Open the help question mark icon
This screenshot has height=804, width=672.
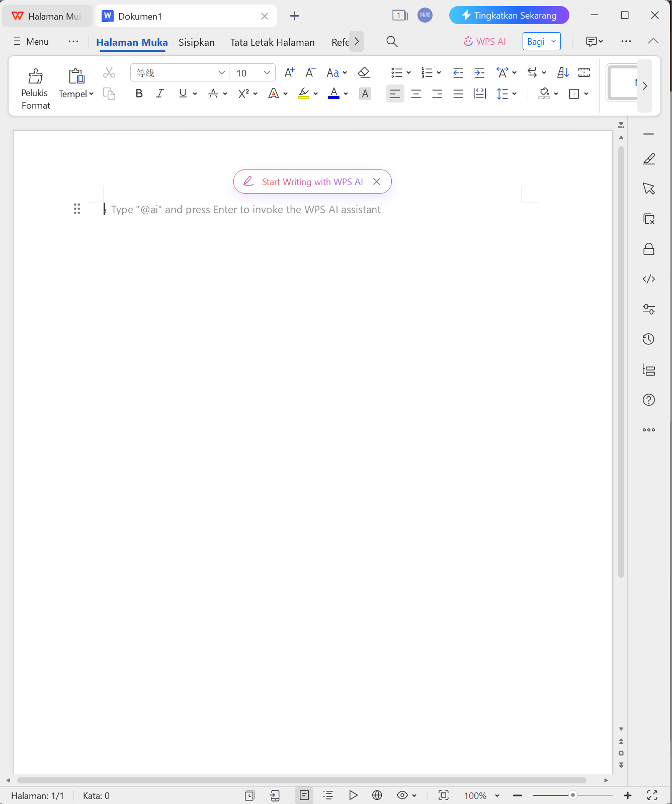[x=649, y=400]
